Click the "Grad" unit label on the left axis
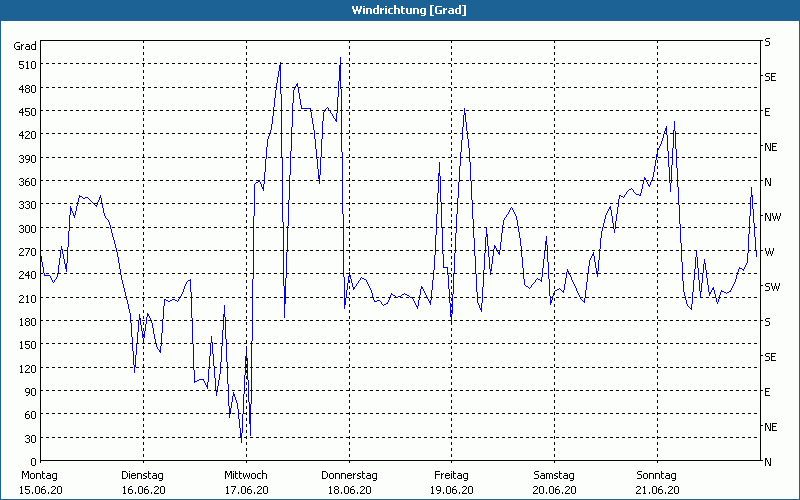Image resolution: width=800 pixels, height=500 pixels. (x=25, y=46)
